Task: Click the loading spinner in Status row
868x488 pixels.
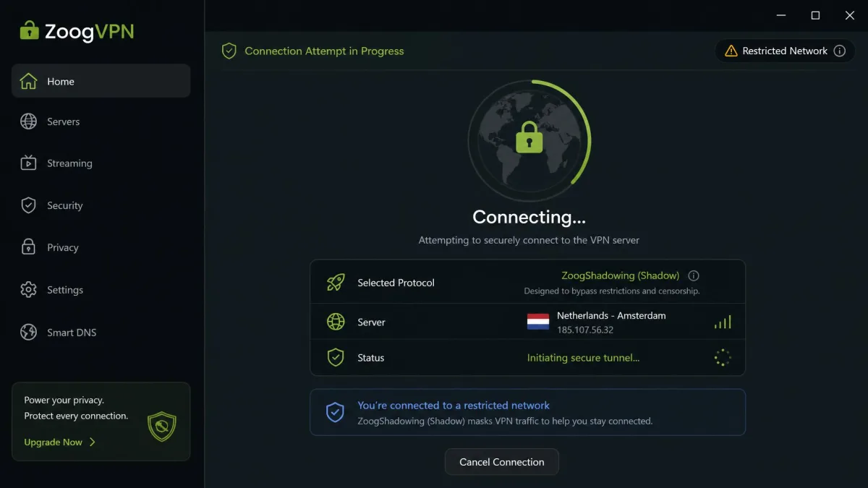Action: click(723, 357)
